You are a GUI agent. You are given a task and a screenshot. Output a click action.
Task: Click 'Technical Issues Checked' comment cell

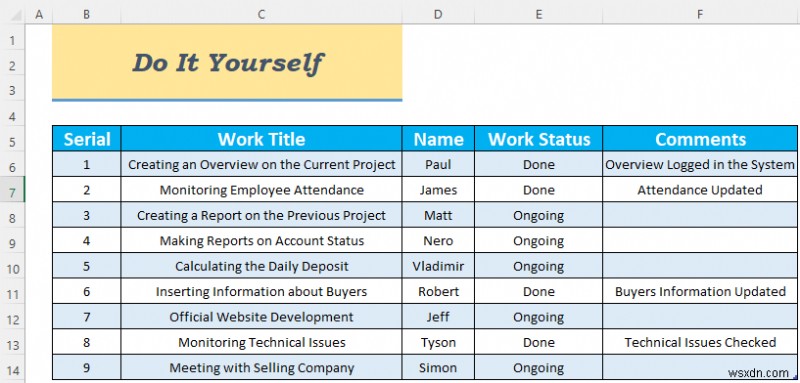click(700, 342)
